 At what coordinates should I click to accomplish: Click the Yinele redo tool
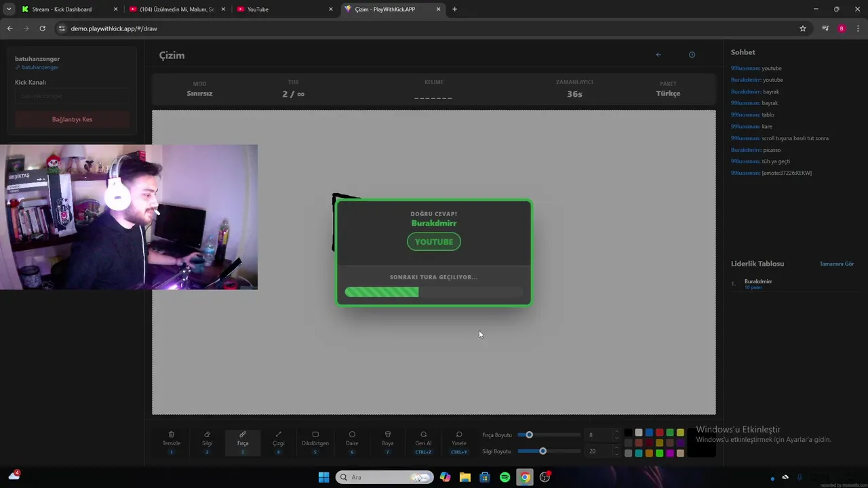point(459,443)
